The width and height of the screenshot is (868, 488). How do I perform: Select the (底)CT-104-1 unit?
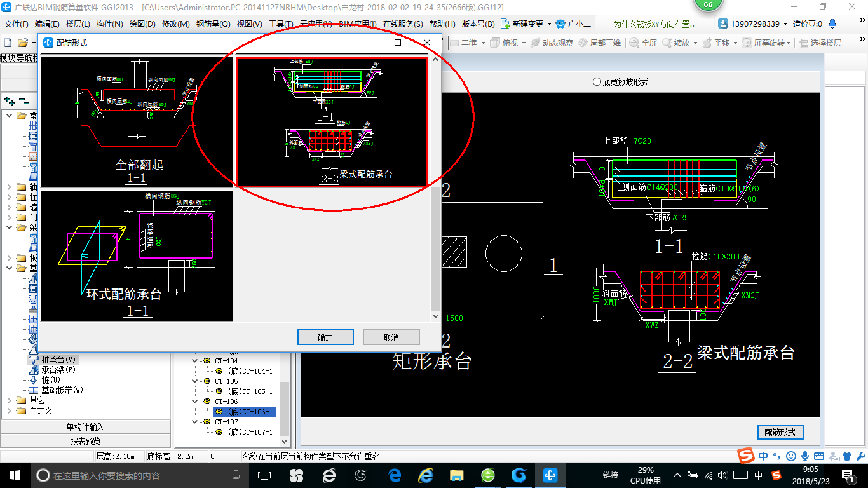click(x=250, y=371)
